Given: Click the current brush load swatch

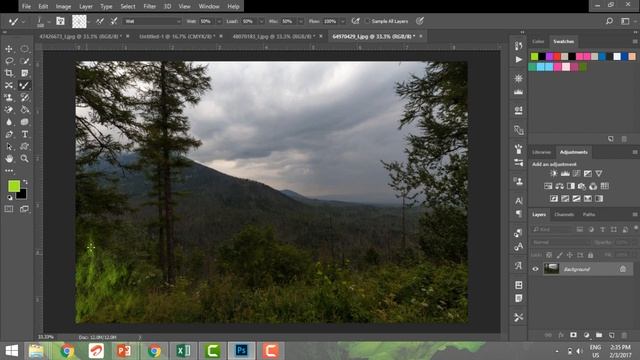Looking at the screenshot, I should pos(79,21).
